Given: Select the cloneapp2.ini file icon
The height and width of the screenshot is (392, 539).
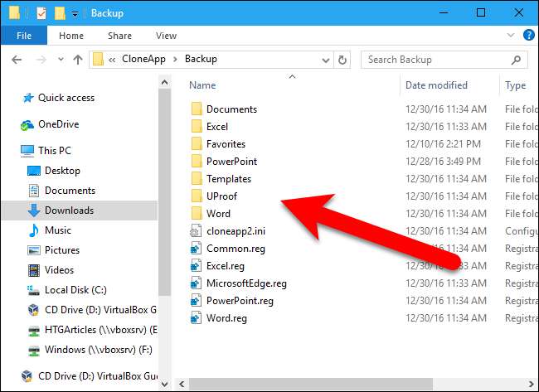Looking at the screenshot, I should click(x=196, y=231).
